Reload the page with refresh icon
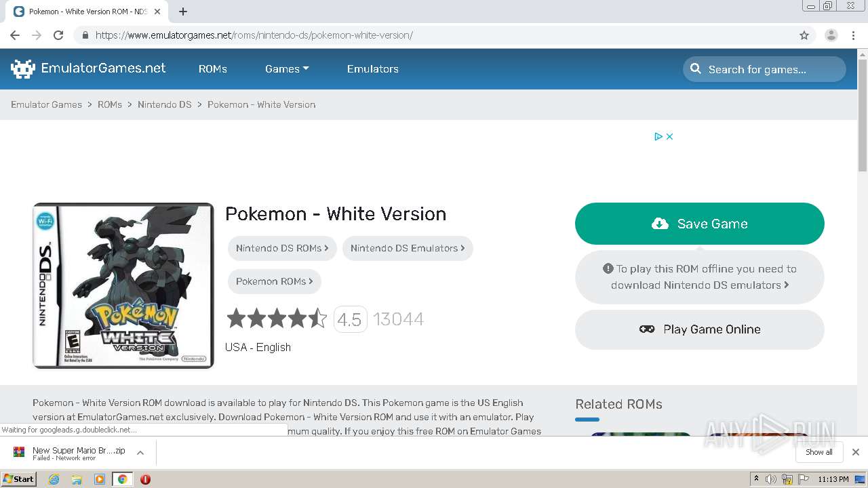The height and width of the screenshot is (488, 868). click(58, 35)
